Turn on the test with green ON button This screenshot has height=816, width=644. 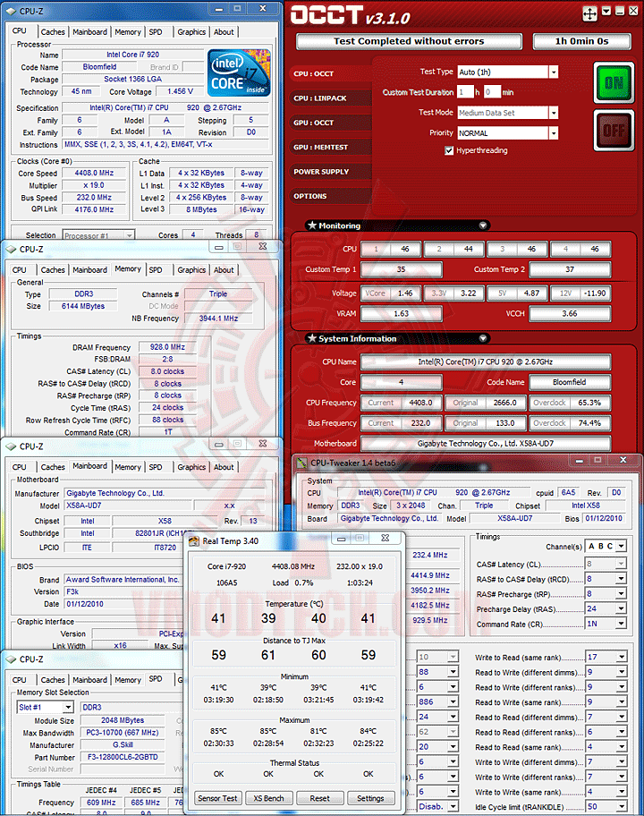click(614, 82)
